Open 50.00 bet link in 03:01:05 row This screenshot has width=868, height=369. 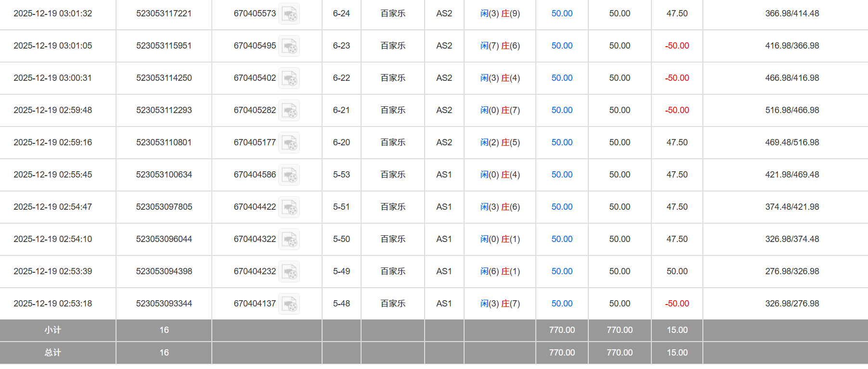pos(562,46)
